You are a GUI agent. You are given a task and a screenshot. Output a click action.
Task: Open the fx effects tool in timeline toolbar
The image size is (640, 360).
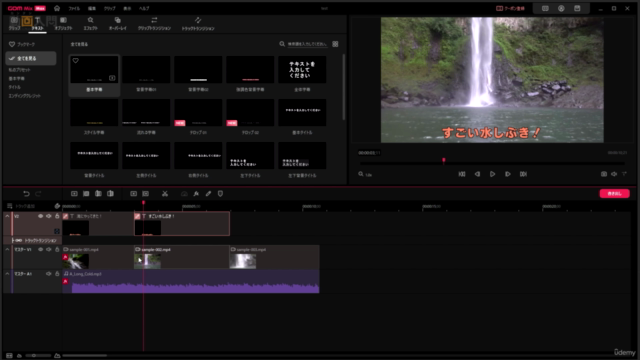196,194
